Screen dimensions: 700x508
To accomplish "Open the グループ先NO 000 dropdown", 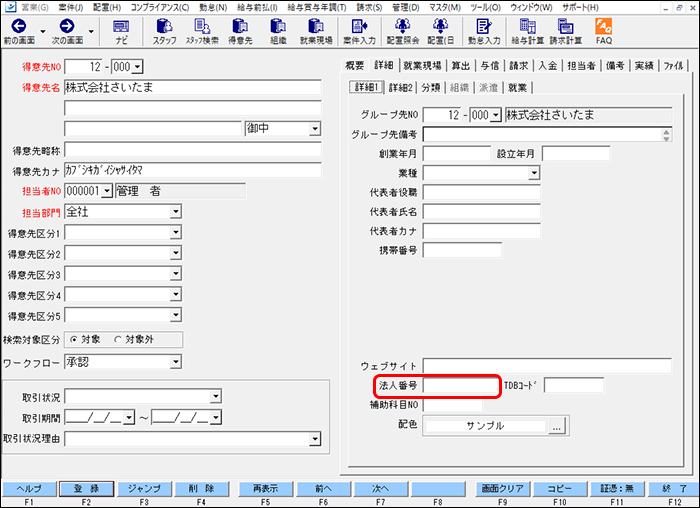I will [x=495, y=115].
